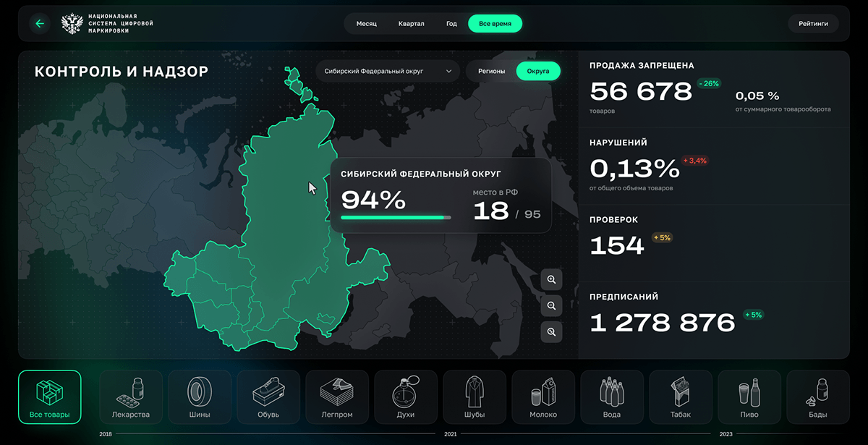Switch time filter to Квартал
This screenshot has width=868, height=445.
coord(412,23)
